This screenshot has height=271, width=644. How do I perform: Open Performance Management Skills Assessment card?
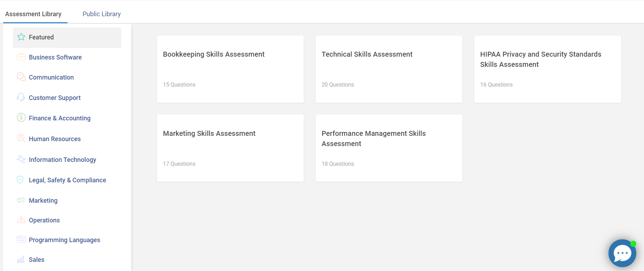coord(389,148)
